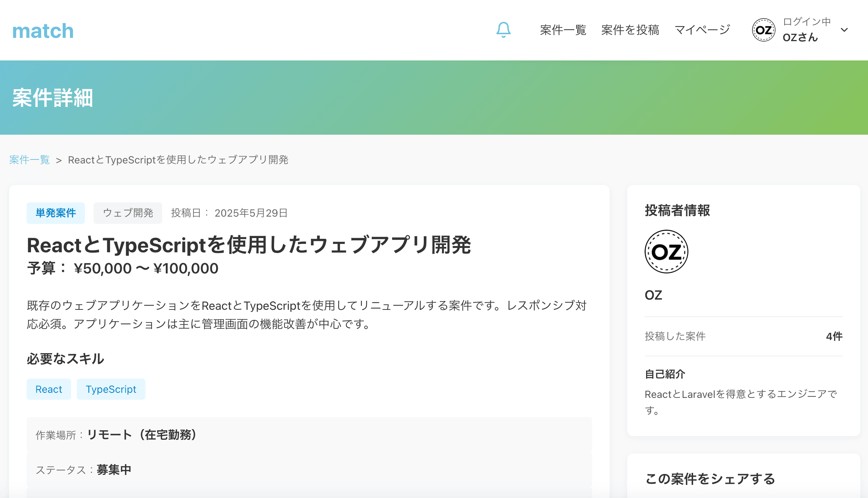Click the budget ¥50,000 〜 ¥100,000 text
Viewport: 868px width, 498px height.
point(146,269)
